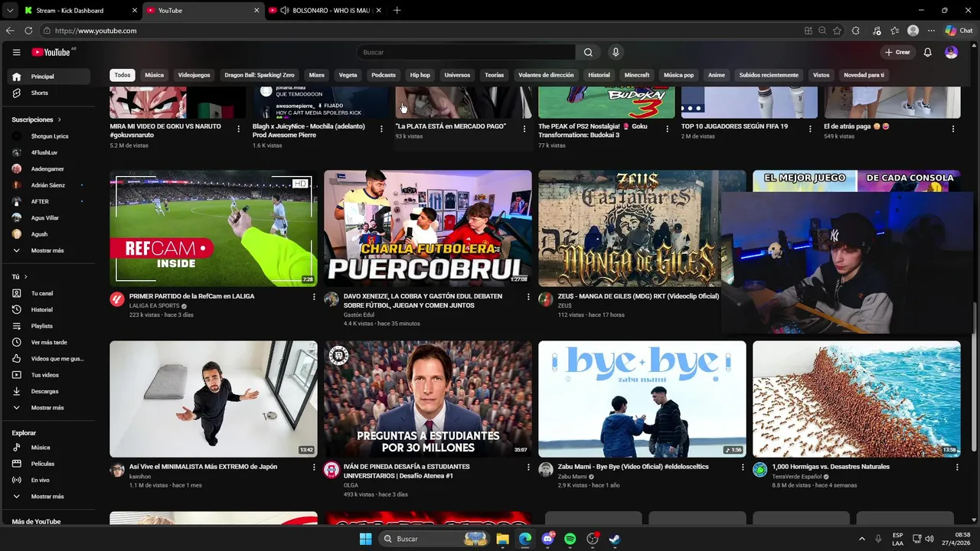This screenshot has height=551, width=980.
Task: Open the RefCam INSIDE video thumbnail
Action: (x=214, y=228)
